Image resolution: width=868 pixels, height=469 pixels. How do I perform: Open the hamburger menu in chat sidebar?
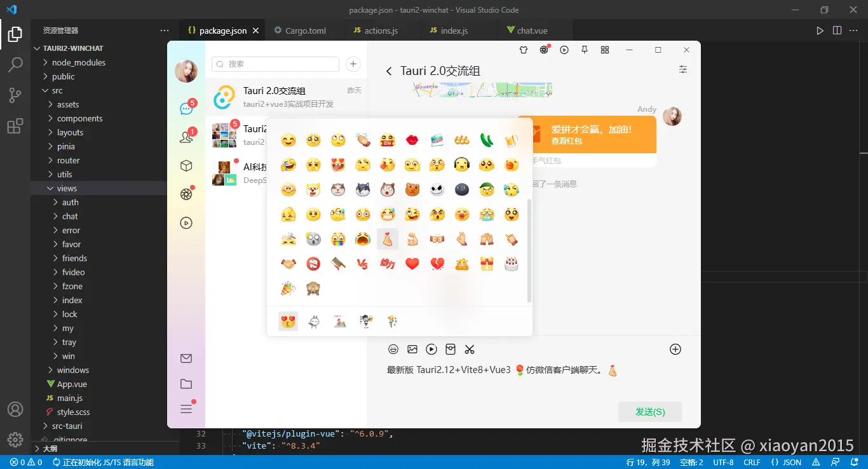click(x=186, y=409)
